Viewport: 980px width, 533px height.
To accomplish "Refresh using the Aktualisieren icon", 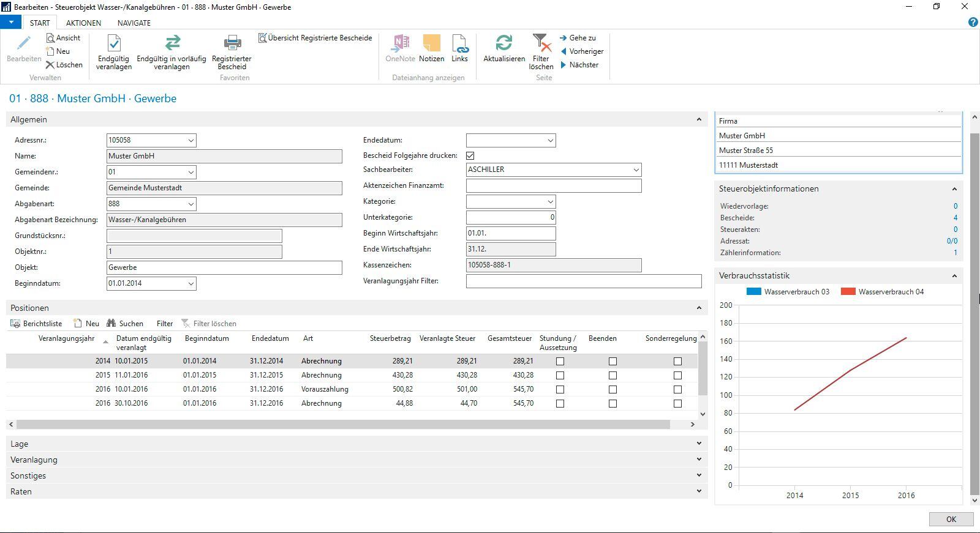I will pos(503,43).
